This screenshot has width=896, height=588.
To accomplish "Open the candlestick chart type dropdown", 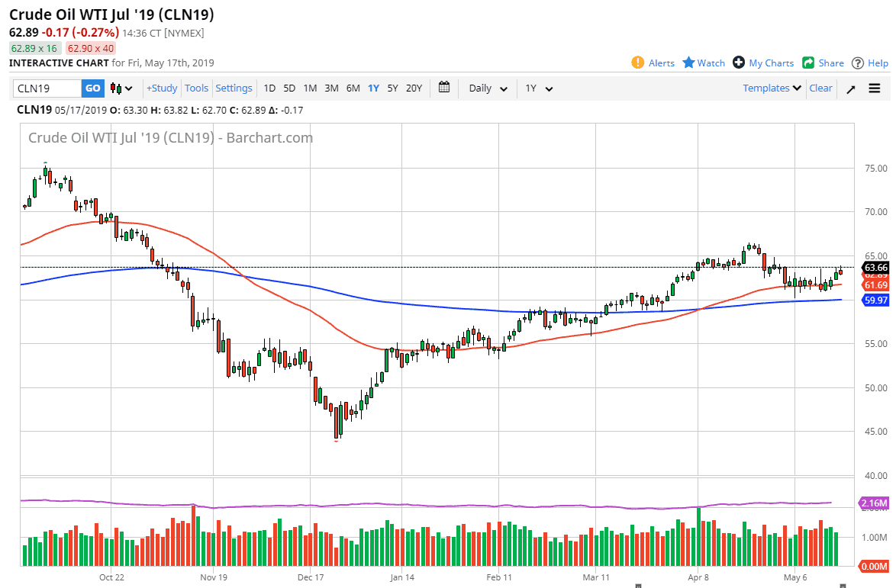I will click(121, 88).
